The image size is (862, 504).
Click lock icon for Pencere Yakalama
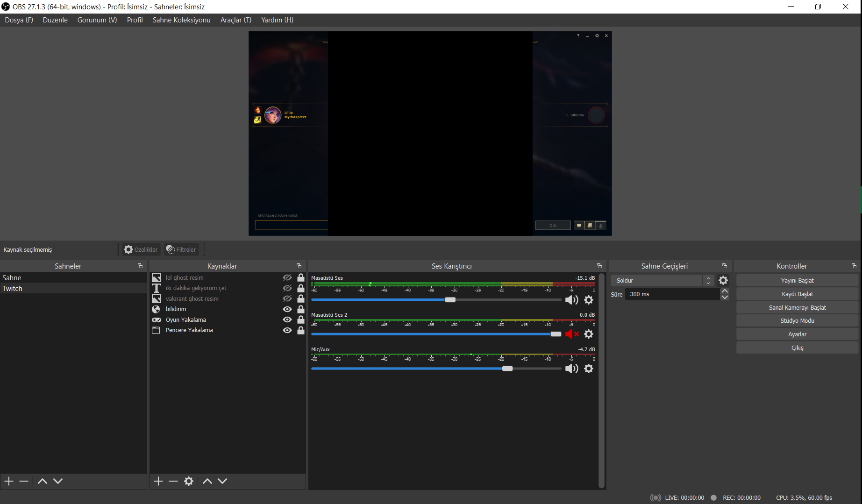click(x=301, y=330)
